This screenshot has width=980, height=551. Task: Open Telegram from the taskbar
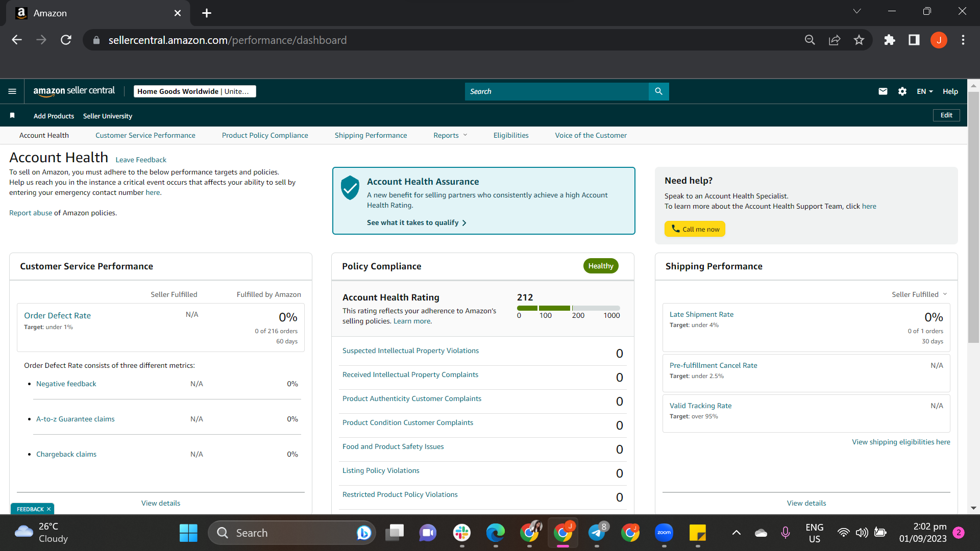coord(597,533)
